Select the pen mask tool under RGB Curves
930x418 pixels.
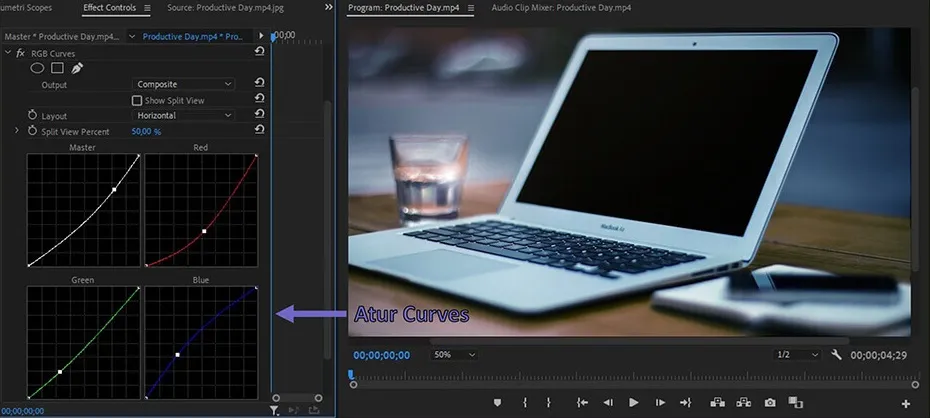[x=77, y=68]
